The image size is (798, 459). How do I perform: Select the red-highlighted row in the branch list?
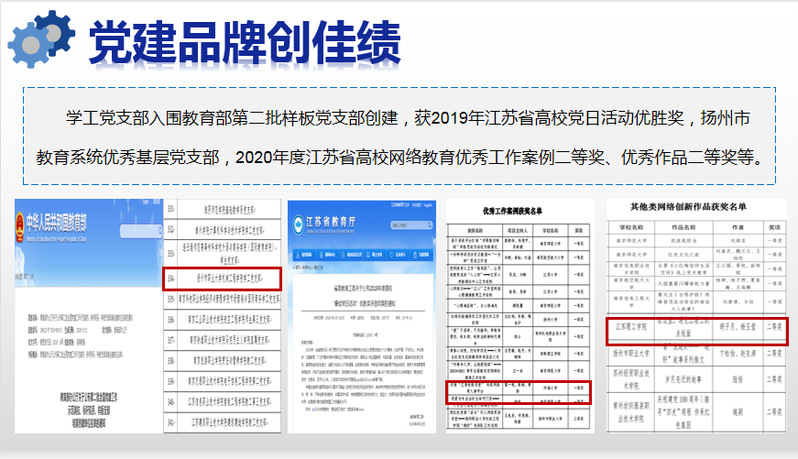coord(222,277)
